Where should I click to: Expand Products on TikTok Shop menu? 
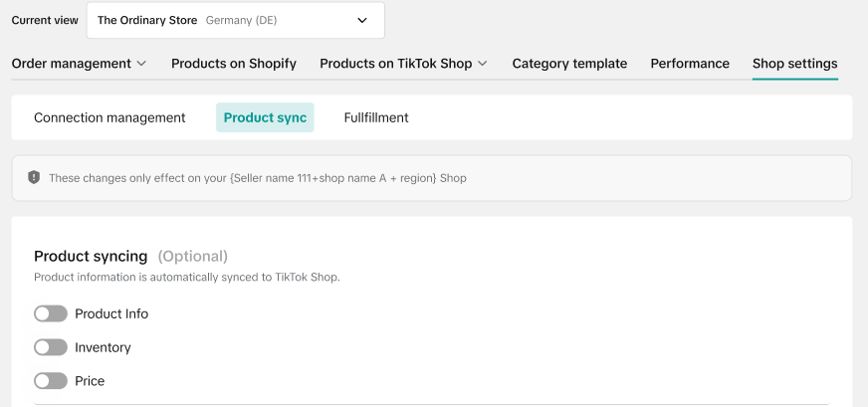[x=404, y=64]
